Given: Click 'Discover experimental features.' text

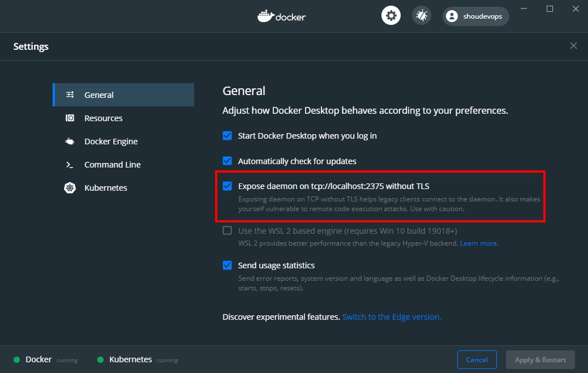Looking at the screenshot, I should (x=281, y=317).
